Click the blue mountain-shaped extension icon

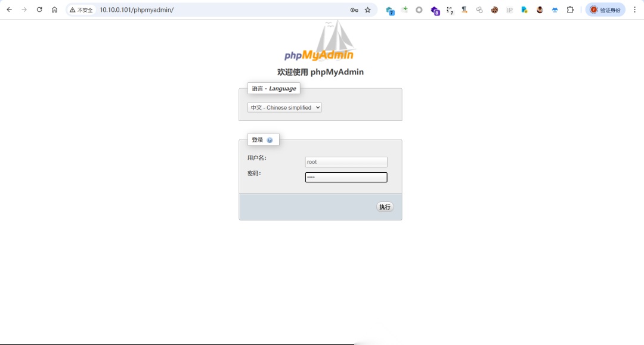(555, 10)
